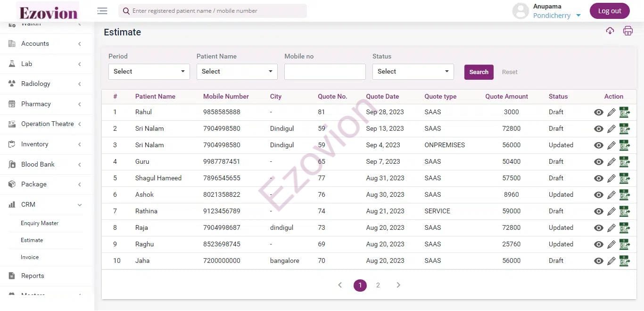
Task: View Sri Nalam's Sep 13 estimate via the eye icon
Action: (x=599, y=129)
